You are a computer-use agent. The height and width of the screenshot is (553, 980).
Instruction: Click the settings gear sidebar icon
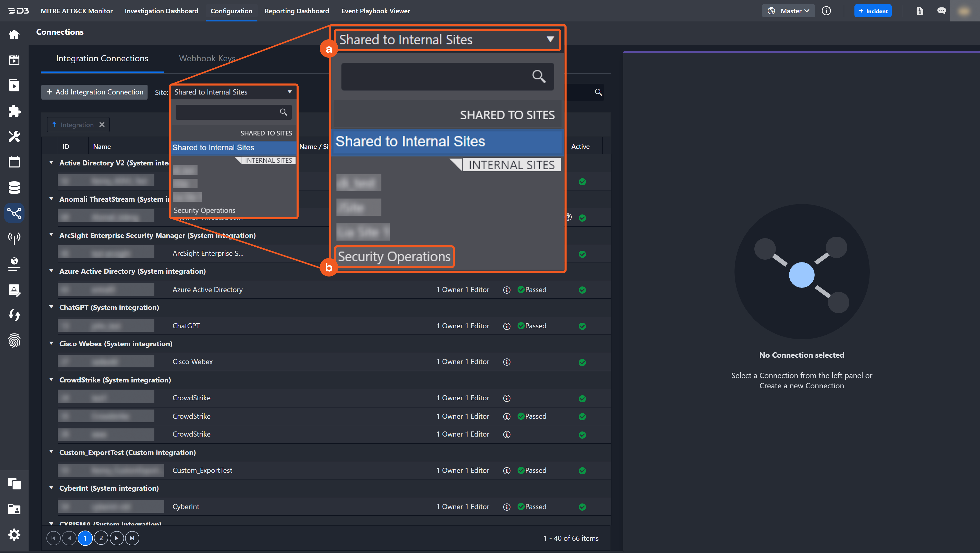(x=14, y=534)
